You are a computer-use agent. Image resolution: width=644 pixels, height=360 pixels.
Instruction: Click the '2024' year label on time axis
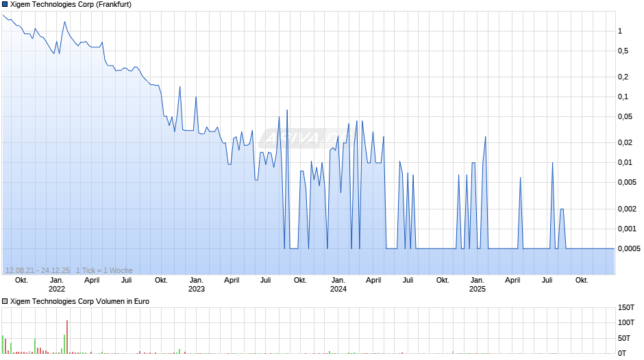338,289
